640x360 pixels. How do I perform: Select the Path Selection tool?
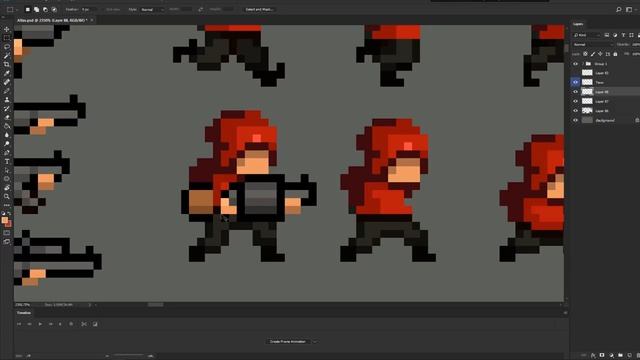[x=7, y=170]
